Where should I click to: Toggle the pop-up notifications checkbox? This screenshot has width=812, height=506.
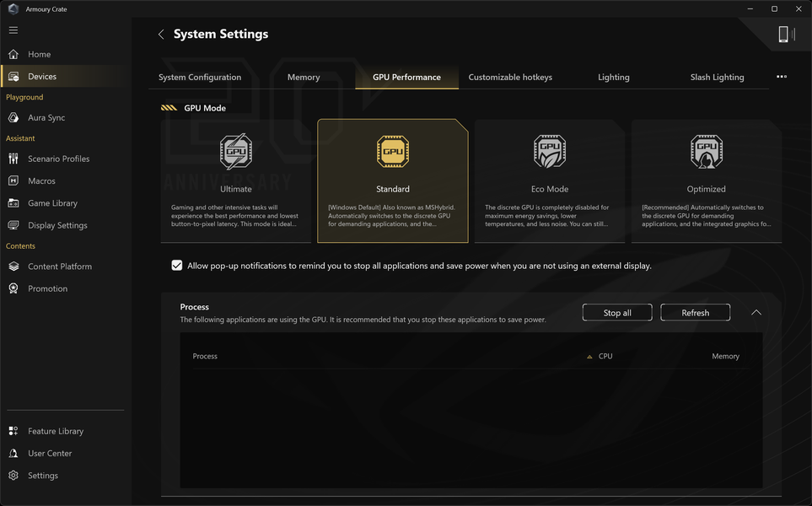click(x=177, y=266)
